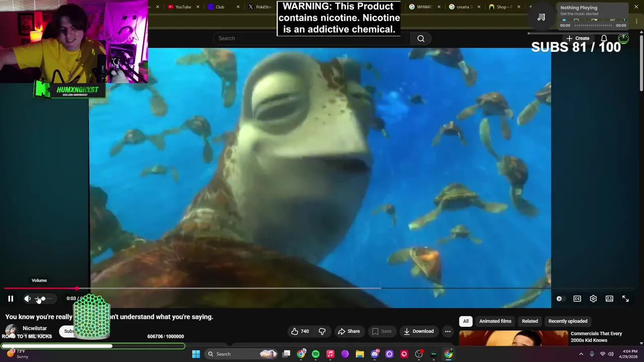Share this video
The image size is (644, 362).
tap(349, 331)
